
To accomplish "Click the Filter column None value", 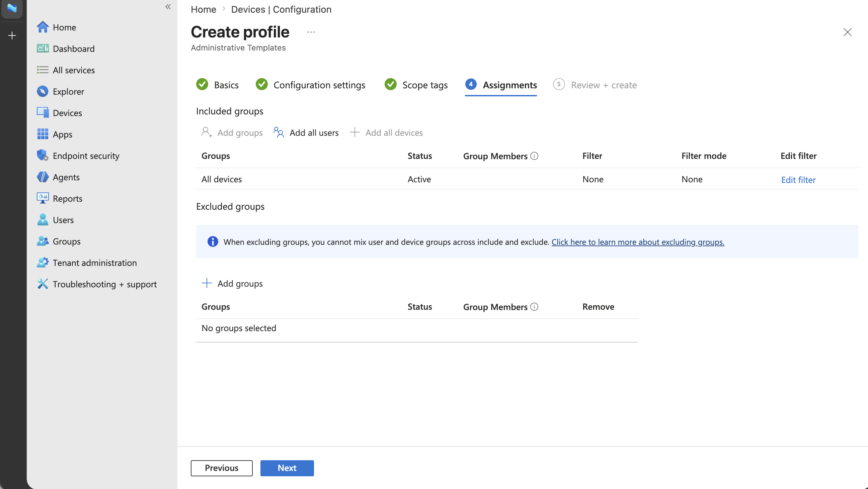I will click(593, 179).
